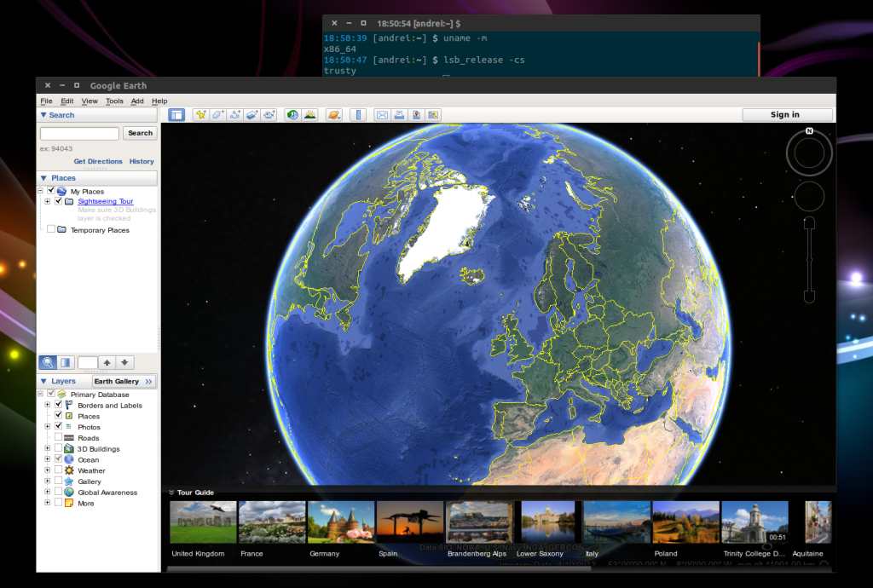Enable the Weather layer checkbox
Viewport: 873px width, 588px height.
coord(59,470)
